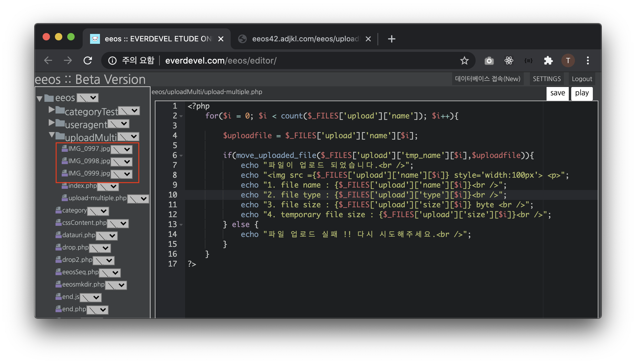
Task: Open the dropdown for IMG_0998.jpg
Action: pyautogui.click(x=122, y=162)
